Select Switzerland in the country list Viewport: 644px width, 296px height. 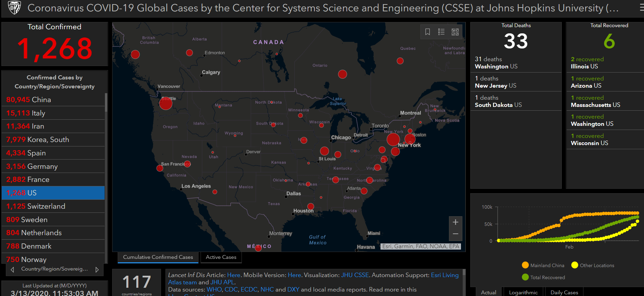(x=53, y=206)
